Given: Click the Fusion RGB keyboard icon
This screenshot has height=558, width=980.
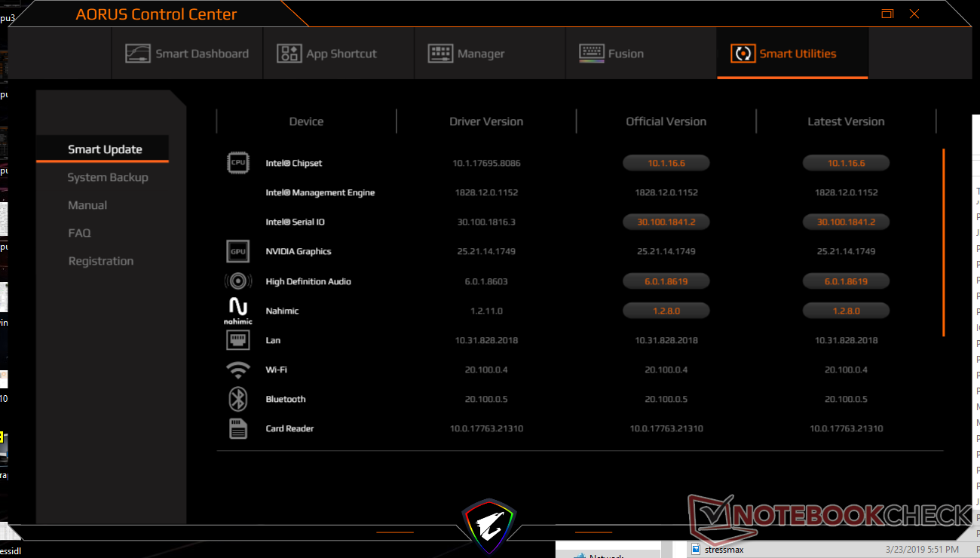Looking at the screenshot, I should [x=592, y=54].
